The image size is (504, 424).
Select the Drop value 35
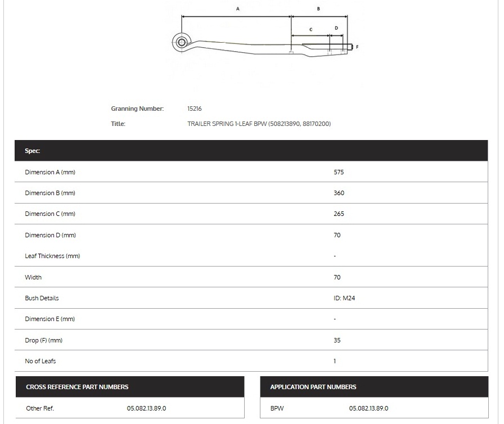[x=337, y=340]
